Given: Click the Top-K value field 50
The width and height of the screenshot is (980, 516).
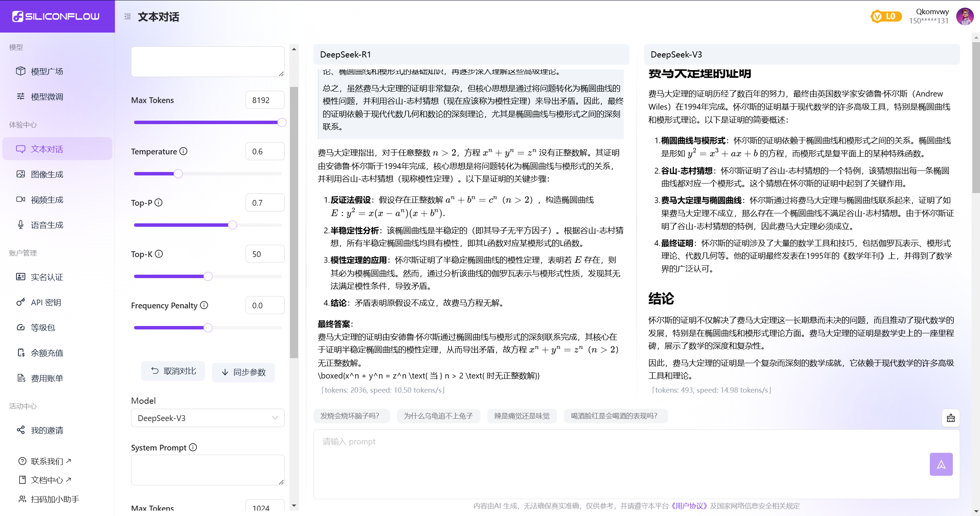Looking at the screenshot, I should pyautogui.click(x=265, y=254).
